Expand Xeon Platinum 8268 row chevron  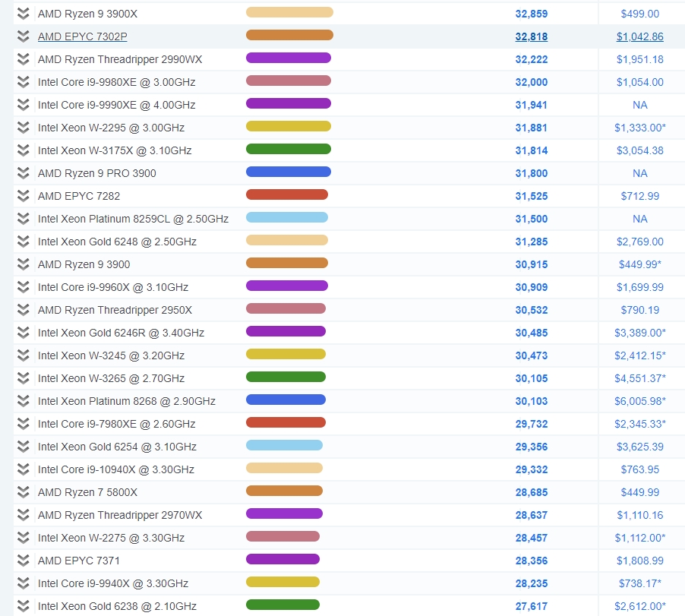[23, 401]
